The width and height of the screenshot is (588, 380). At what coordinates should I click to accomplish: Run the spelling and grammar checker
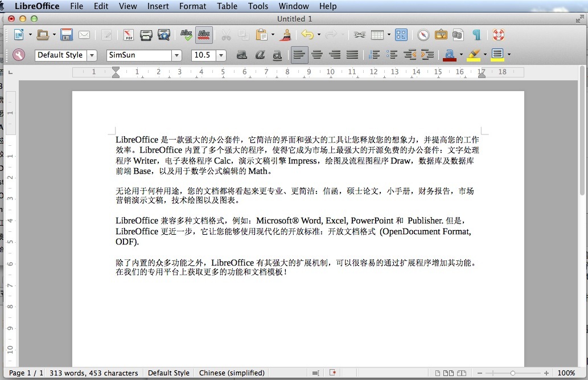[x=186, y=35]
